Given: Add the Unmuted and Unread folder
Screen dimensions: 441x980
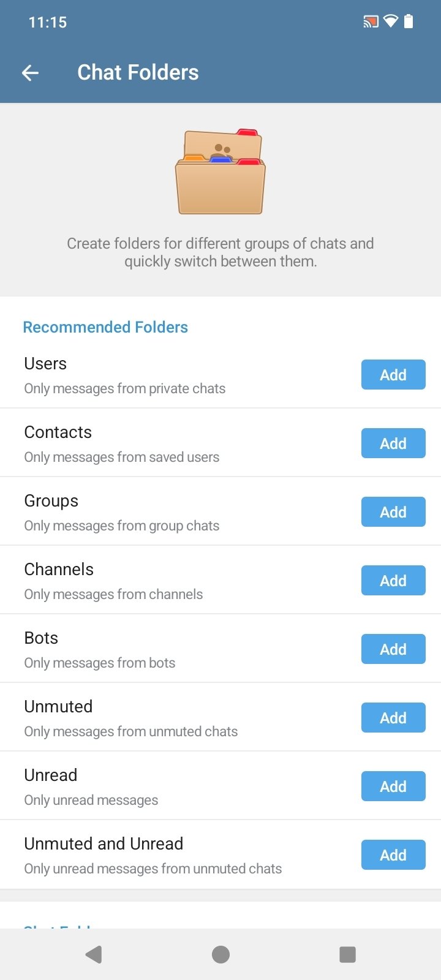Looking at the screenshot, I should click(393, 855).
